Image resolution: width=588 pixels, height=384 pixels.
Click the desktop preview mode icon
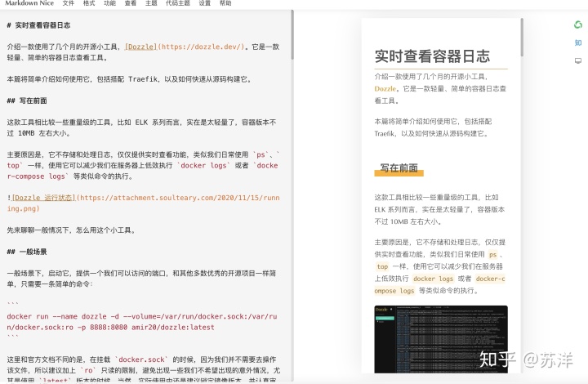[x=578, y=60]
